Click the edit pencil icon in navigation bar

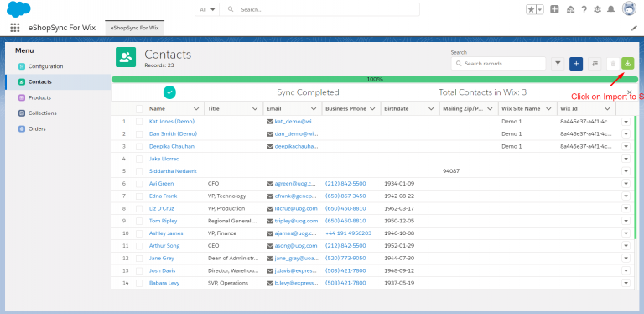(634, 28)
